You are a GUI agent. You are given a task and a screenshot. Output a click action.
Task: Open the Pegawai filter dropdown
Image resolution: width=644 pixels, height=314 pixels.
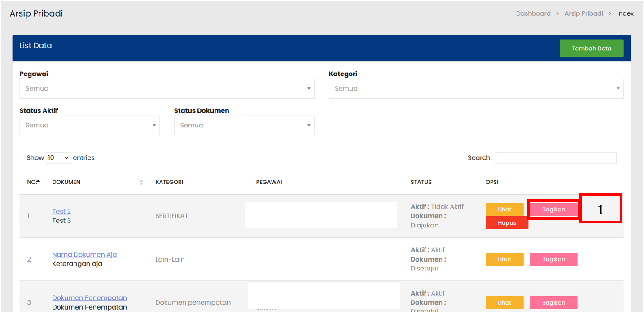(166, 89)
